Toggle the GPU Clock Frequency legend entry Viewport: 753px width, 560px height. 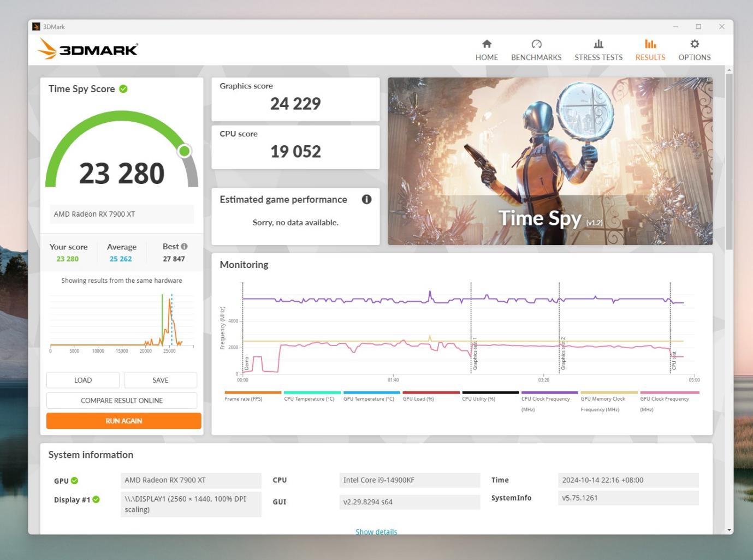[668, 401]
